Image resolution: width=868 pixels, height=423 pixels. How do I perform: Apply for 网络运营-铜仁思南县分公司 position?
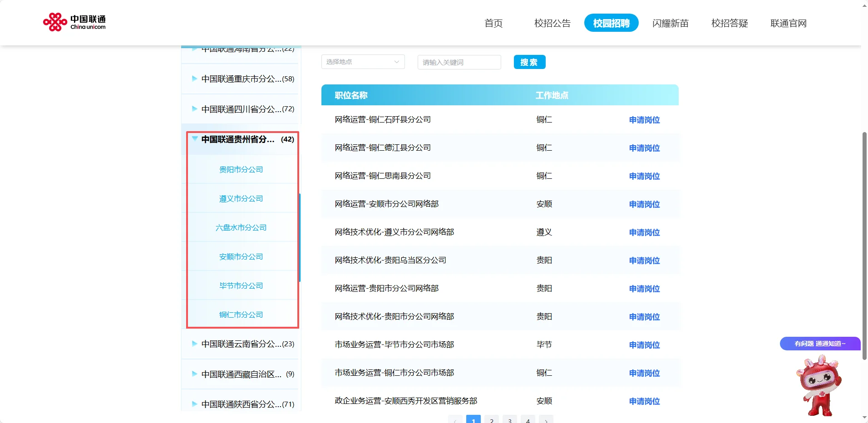click(x=644, y=176)
